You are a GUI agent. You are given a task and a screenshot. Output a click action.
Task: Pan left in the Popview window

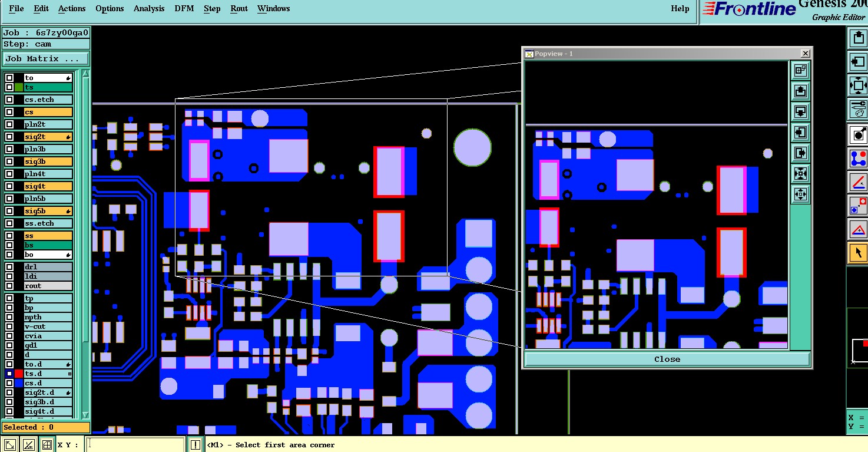[x=800, y=133]
